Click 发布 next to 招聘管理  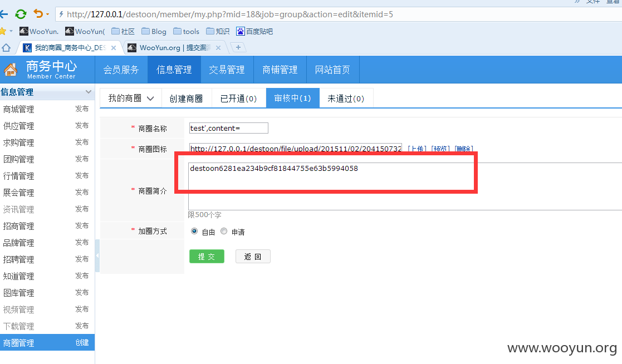(x=82, y=259)
